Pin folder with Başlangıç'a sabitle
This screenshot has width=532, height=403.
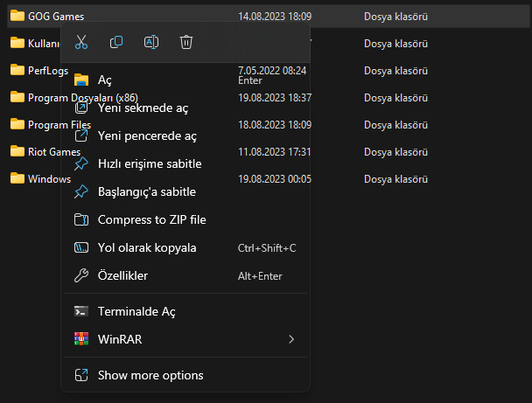pyautogui.click(x=146, y=191)
